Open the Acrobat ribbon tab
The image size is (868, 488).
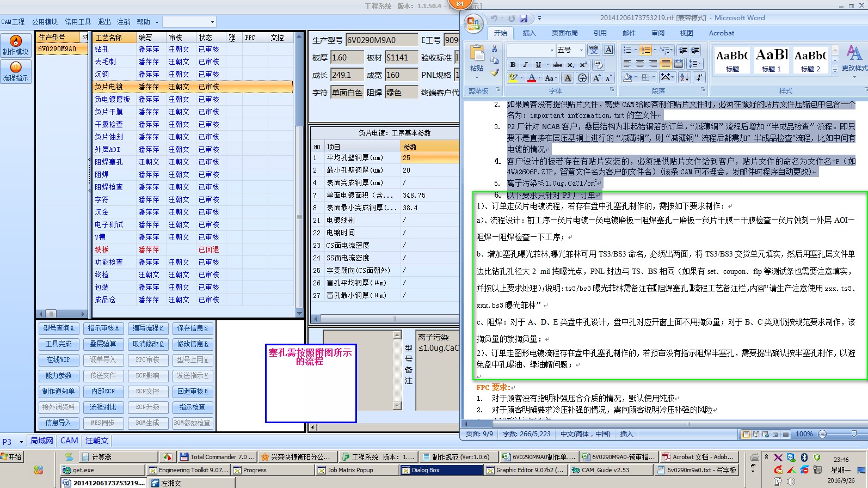coord(721,33)
